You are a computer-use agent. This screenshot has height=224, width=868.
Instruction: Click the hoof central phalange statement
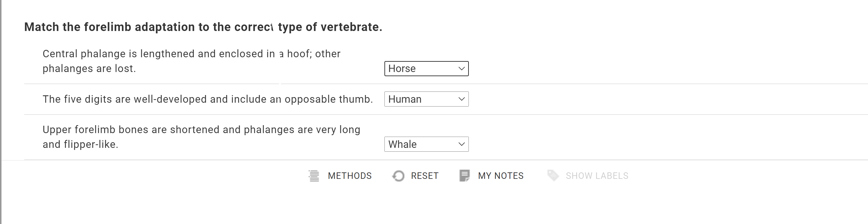coord(191,61)
